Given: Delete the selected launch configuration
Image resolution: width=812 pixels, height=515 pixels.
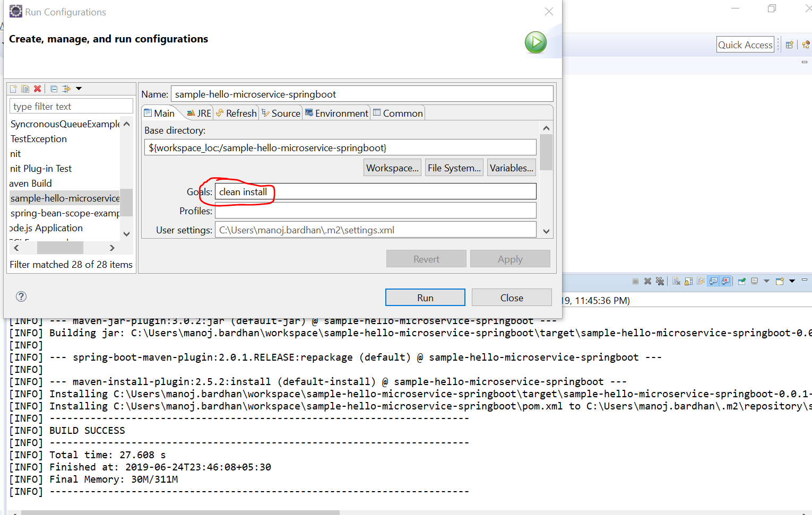Looking at the screenshot, I should pyautogui.click(x=37, y=89).
